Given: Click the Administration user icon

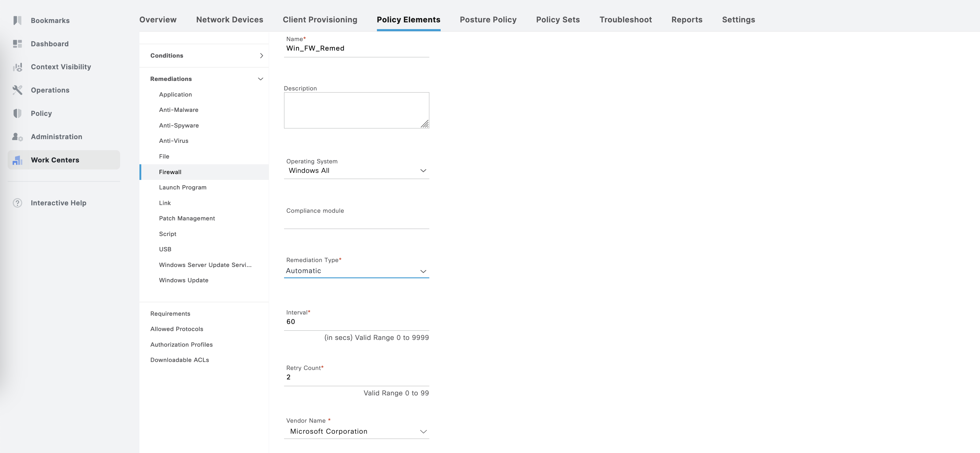Looking at the screenshot, I should click(x=17, y=137).
